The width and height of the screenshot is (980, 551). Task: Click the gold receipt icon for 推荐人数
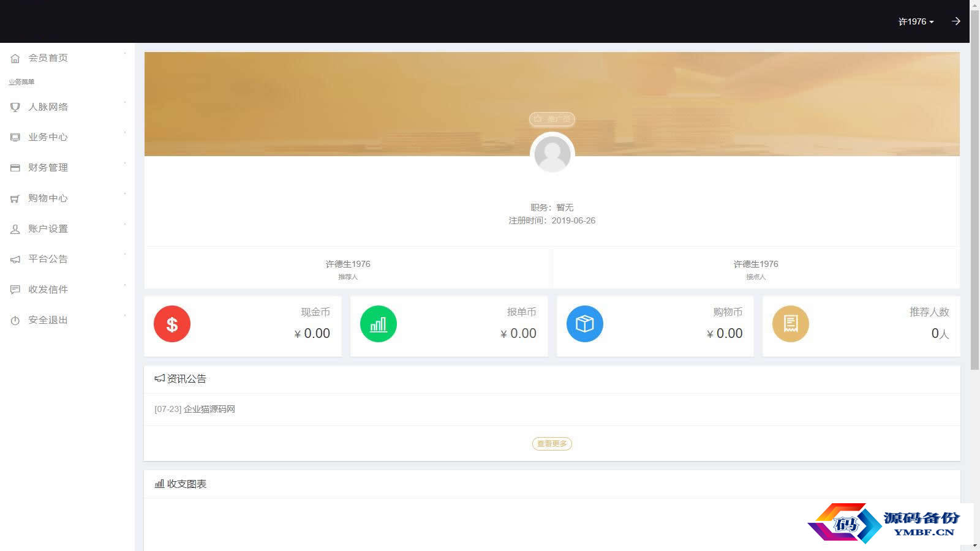click(791, 324)
